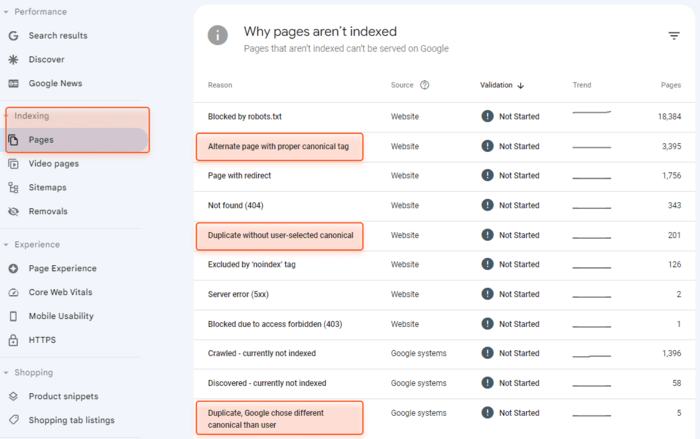Open Discover via its asterisk icon
Image resolution: width=700 pixels, height=439 pixels.
pos(13,59)
